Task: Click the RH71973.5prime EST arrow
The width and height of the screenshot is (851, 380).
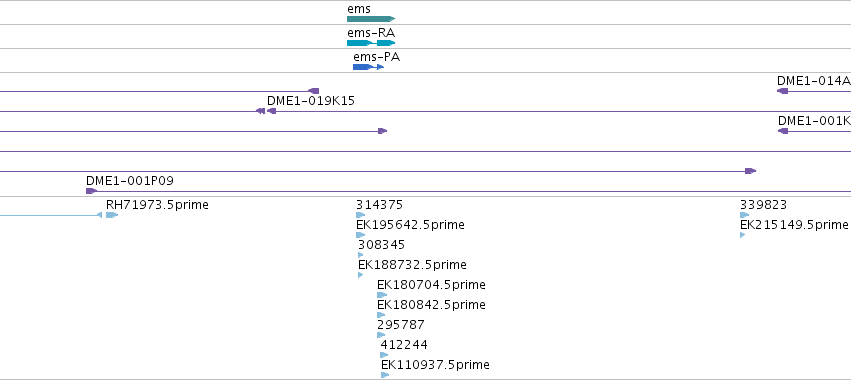Action: 112,215
